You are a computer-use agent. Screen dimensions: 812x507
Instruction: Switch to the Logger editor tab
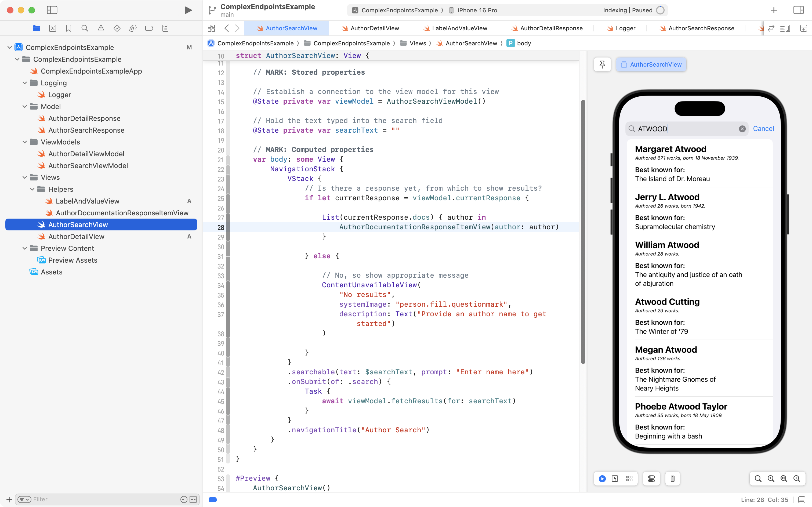[625, 28]
